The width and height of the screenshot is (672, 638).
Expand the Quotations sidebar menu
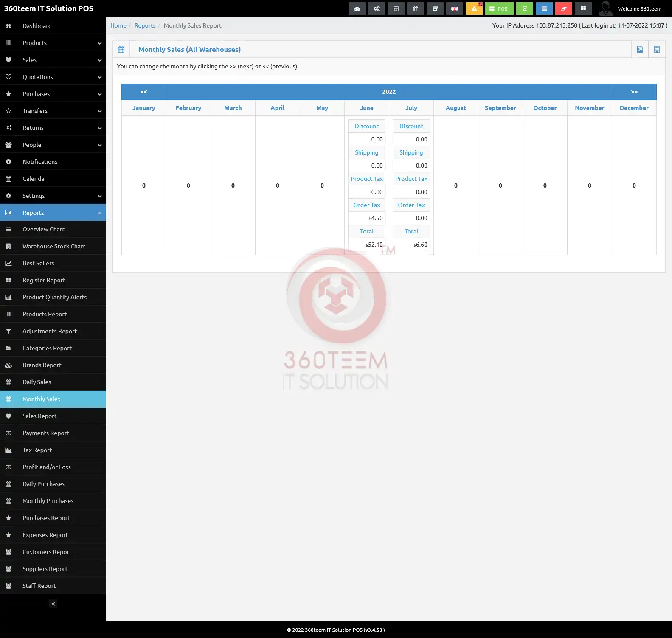point(53,77)
